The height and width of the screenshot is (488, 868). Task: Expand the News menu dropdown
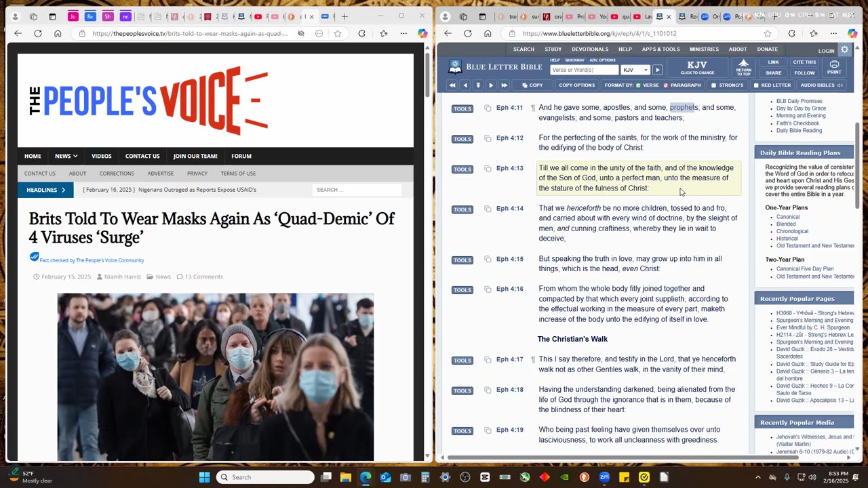[66, 156]
